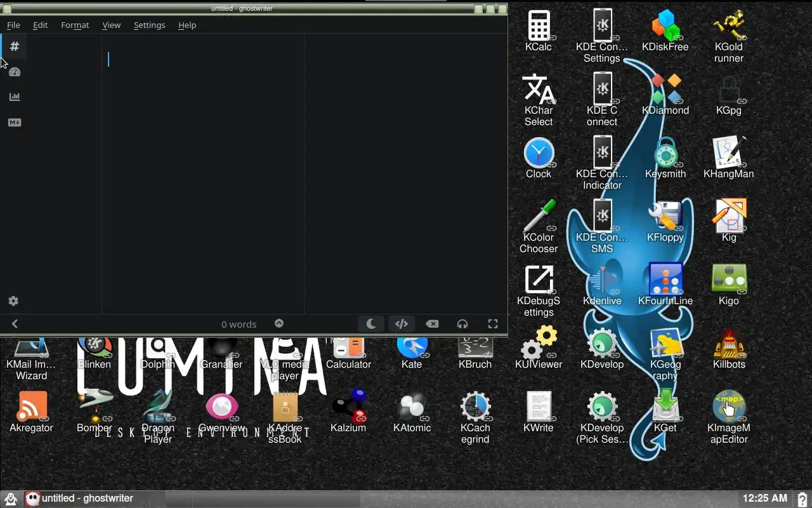Open KDiskFree desktop icon
This screenshot has height=508, width=812.
(665, 31)
